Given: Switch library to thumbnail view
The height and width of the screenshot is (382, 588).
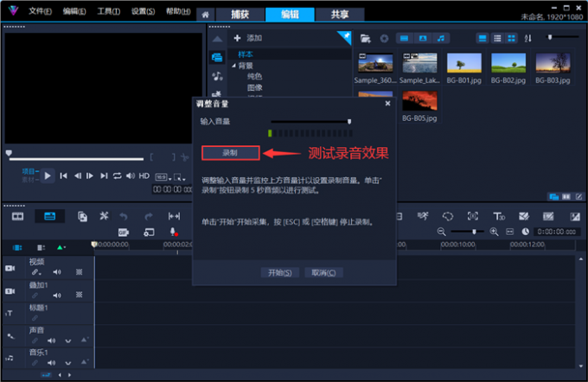Looking at the screenshot, I should [x=511, y=38].
